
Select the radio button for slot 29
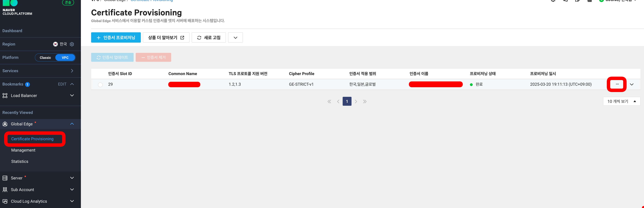click(100, 85)
